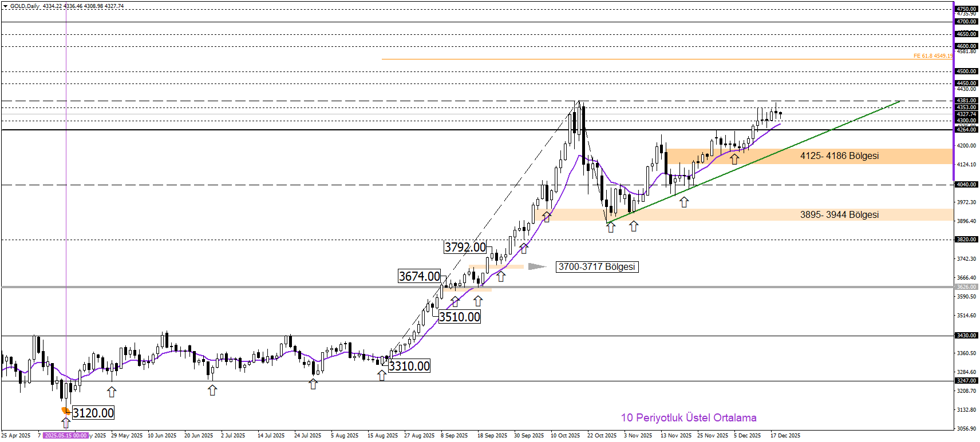This screenshot has width=980, height=442.
Task: Click the 4125- 4186 Bölgesi zone label
Action: [839, 156]
